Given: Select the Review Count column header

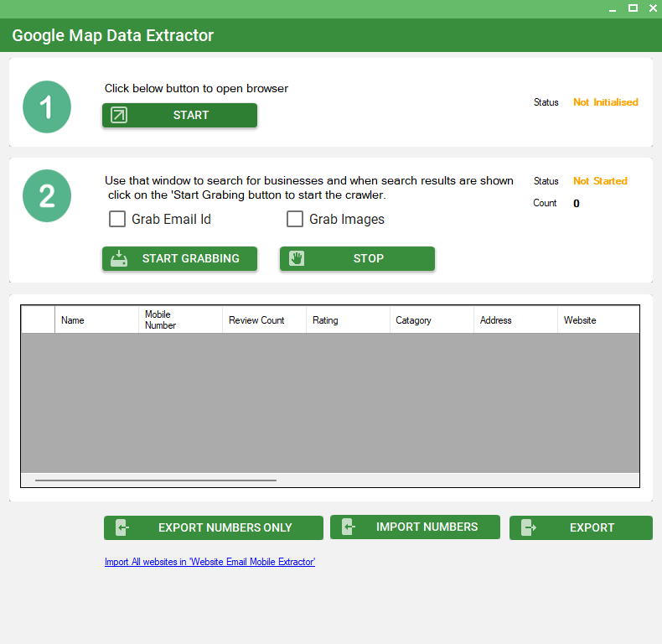Looking at the screenshot, I should tap(264, 320).
